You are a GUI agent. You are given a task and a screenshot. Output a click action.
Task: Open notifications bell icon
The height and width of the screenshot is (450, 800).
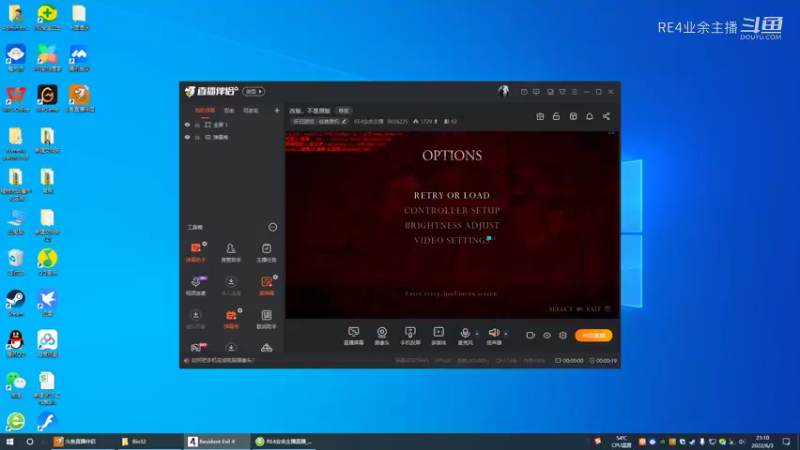coord(589,116)
